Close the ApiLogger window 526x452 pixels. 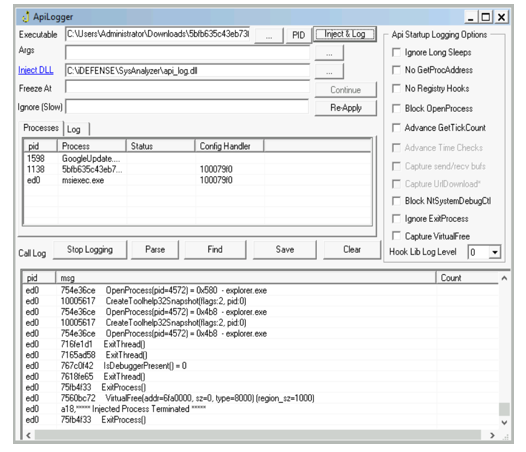pos(501,17)
